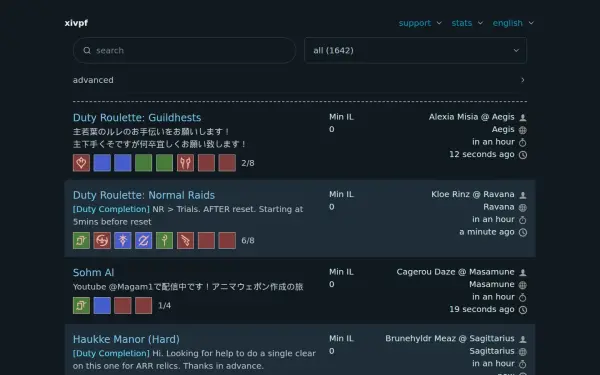Click second empty green healer slot in Guildhests
The image size is (600, 375).
pos(165,163)
